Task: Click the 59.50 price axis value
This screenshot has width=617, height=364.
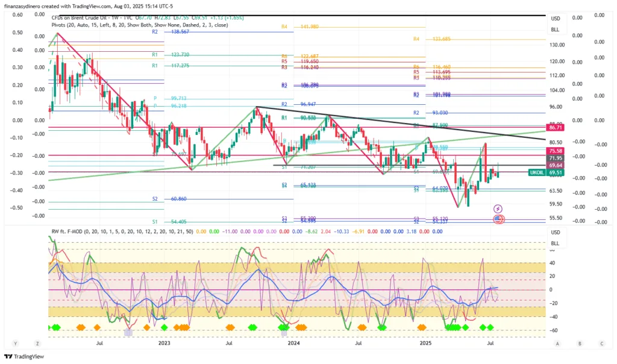Action: tap(556, 204)
